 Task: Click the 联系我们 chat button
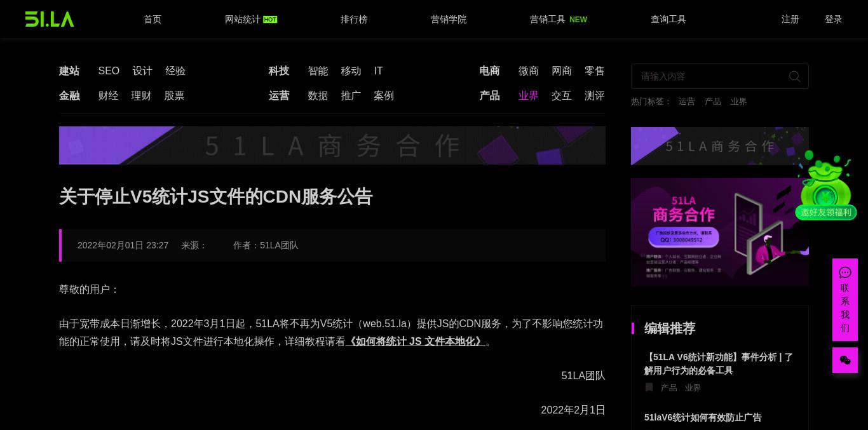coord(845,300)
